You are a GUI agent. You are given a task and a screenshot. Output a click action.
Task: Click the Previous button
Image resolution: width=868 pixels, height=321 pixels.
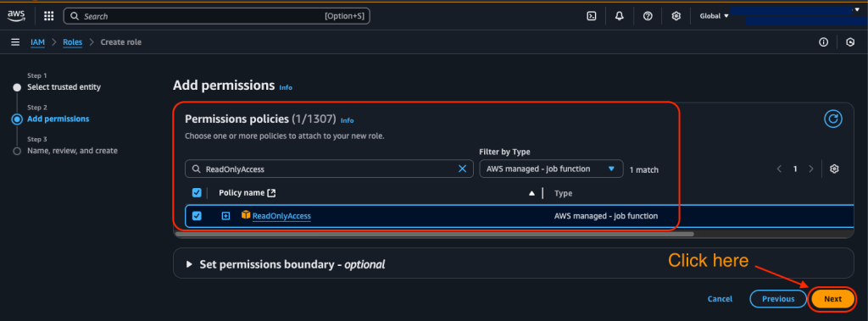[778, 299]
